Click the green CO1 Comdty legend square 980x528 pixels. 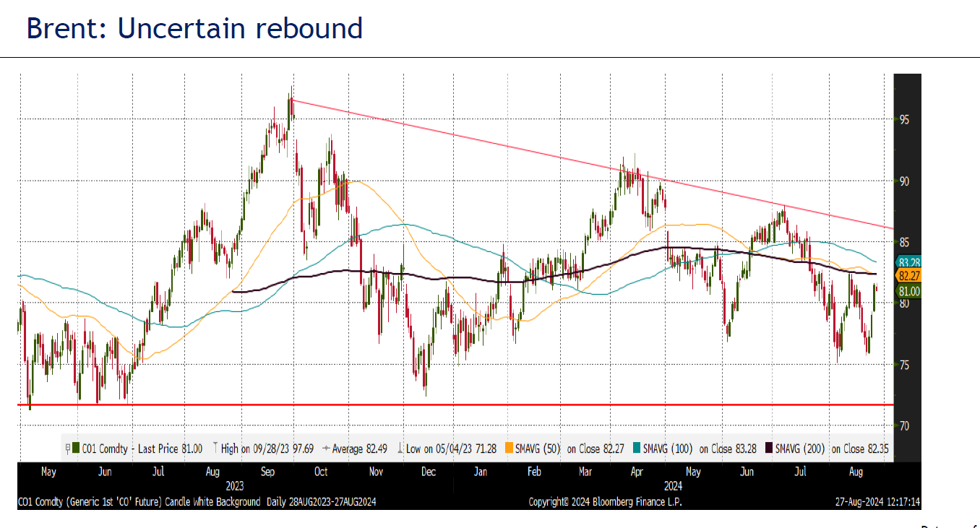(x=76, y=449)
